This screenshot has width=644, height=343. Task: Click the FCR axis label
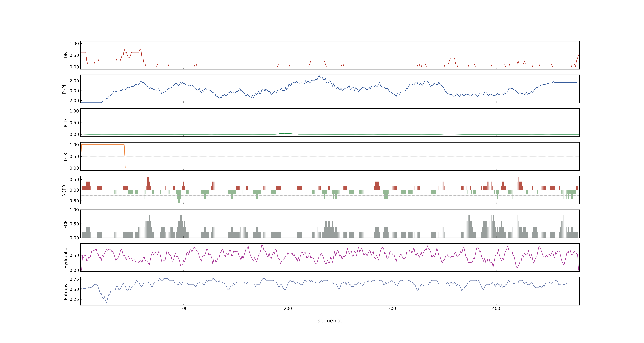tap(66, 224)
